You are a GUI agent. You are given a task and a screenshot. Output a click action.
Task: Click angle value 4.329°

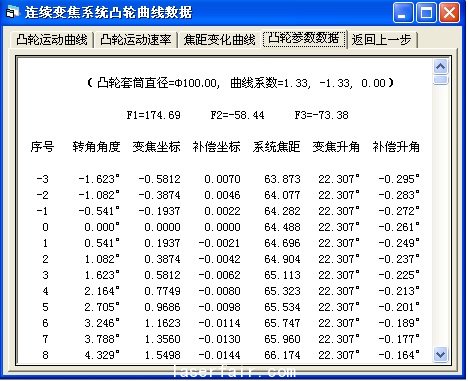coord(102,355)
